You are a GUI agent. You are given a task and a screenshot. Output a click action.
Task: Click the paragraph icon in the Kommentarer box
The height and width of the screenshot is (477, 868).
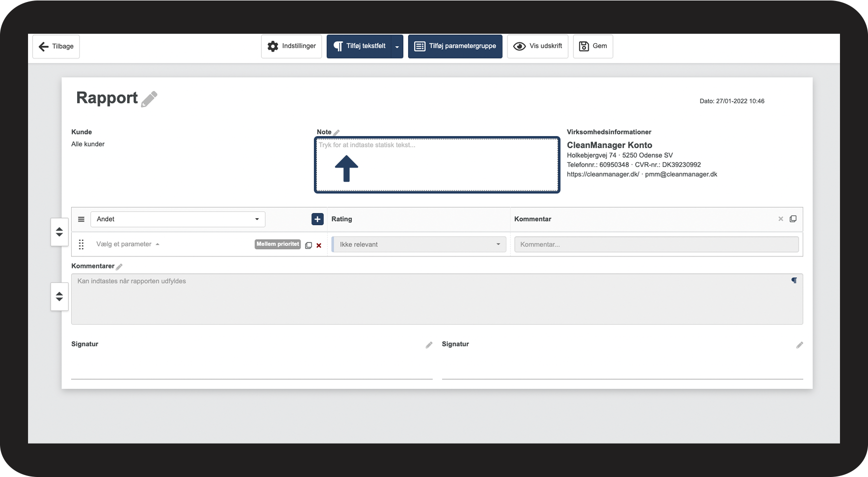click(794, 281)
